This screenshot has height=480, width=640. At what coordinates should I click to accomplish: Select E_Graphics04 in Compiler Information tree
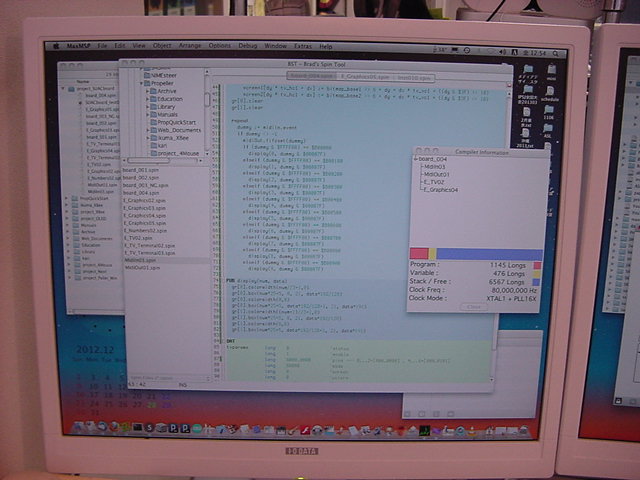[x=441, y=190]
